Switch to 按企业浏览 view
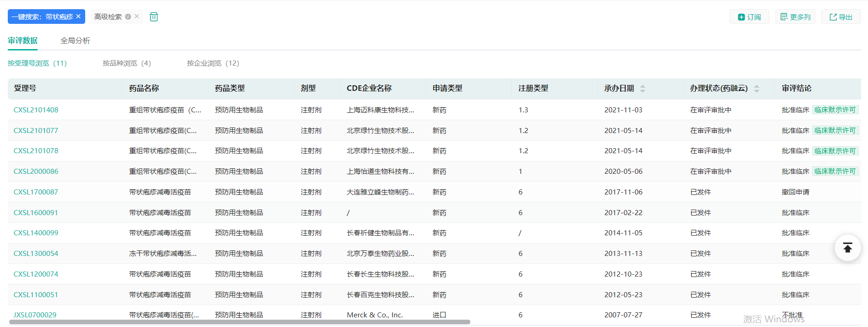The width and height of the screenshot is (868, 327). [x=213, y=63]
